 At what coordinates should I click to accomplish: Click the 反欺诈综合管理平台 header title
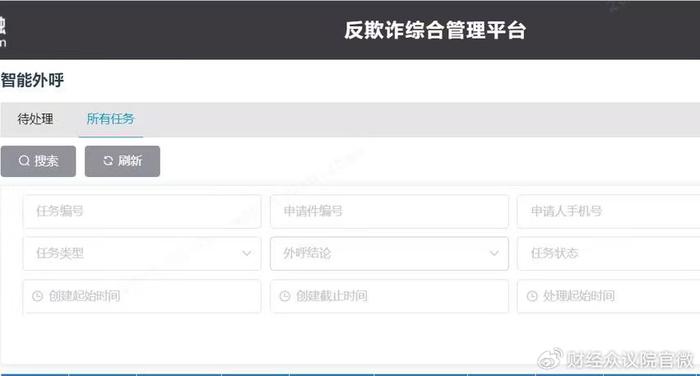[435, 30]
